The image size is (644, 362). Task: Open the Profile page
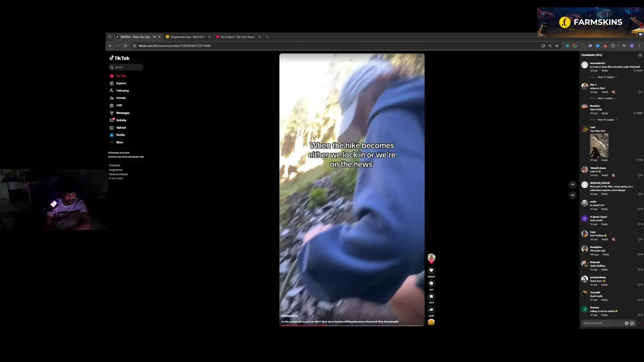pos(118,135)
